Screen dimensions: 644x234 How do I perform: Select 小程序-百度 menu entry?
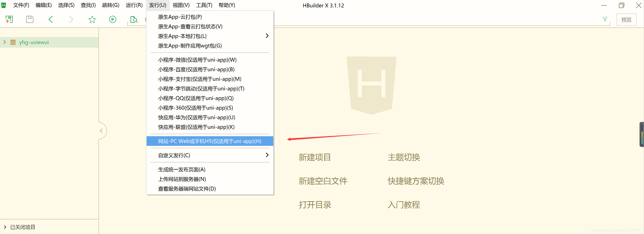click(x=210, y=69)
